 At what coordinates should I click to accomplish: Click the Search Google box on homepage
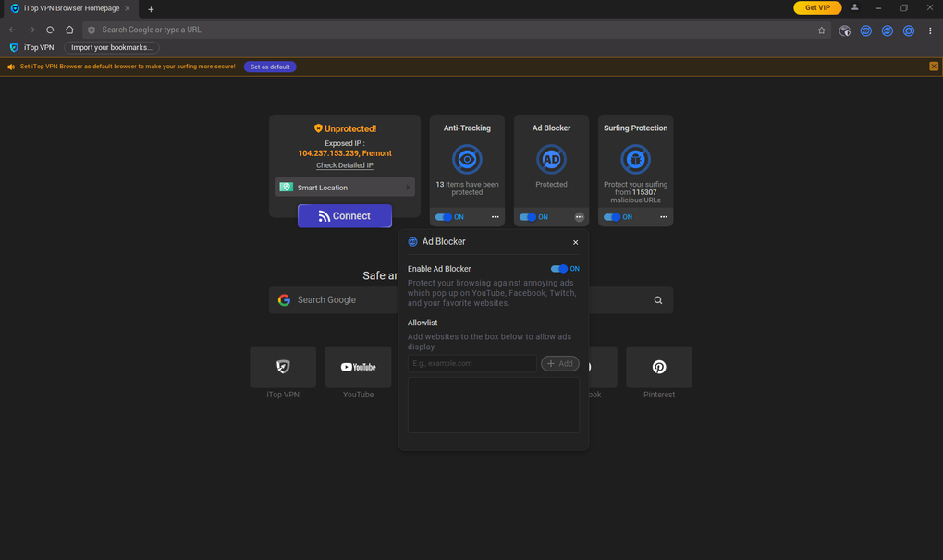click(471, 299)
